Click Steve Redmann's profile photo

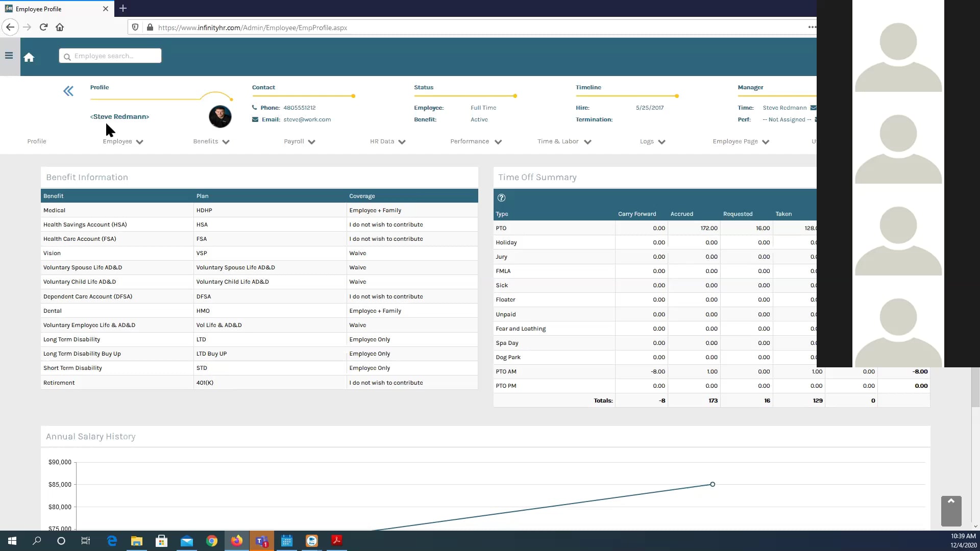[x=219, y=116]
